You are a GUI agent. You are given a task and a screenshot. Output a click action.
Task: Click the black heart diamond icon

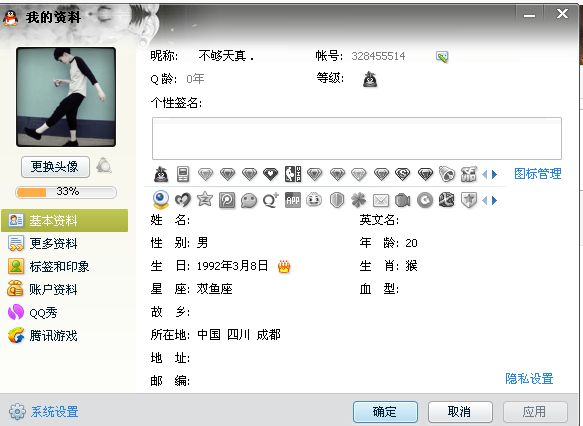(x=271, y=174)
